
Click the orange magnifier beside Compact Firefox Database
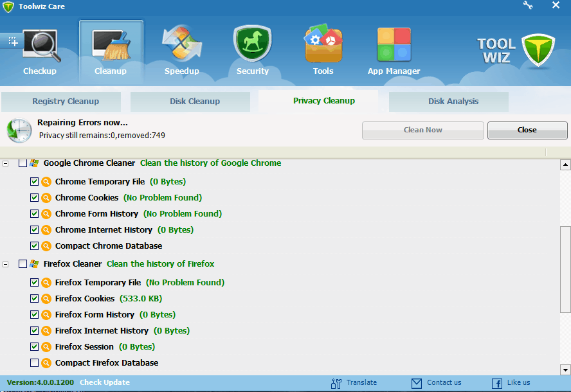(x=46, y=363)
